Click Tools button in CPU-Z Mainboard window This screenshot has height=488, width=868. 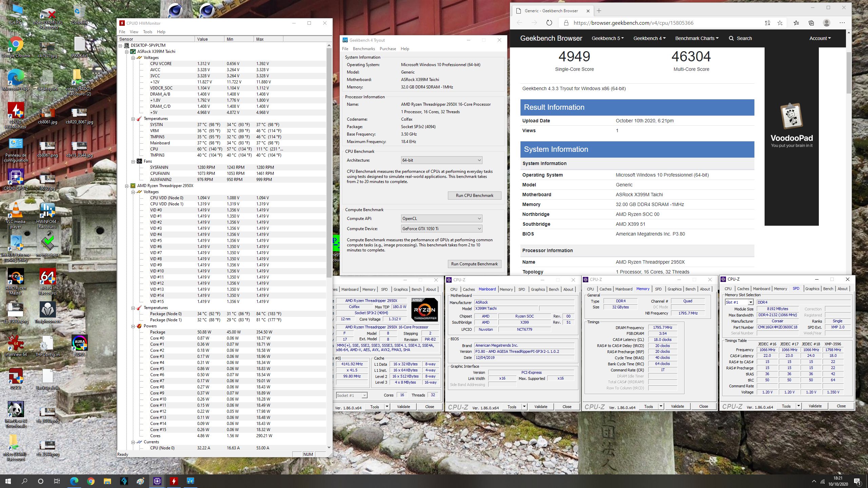(x=512, y=407)
